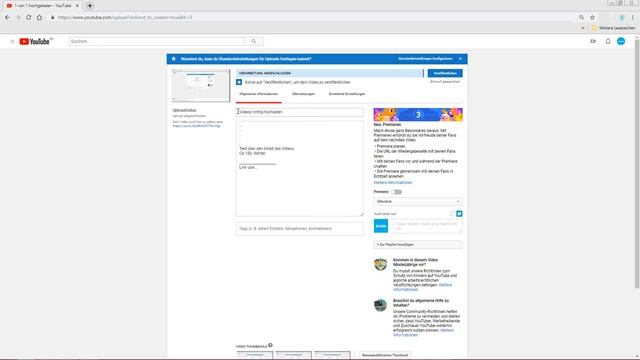Click the blue share button beside message box

tap(381, 226)
